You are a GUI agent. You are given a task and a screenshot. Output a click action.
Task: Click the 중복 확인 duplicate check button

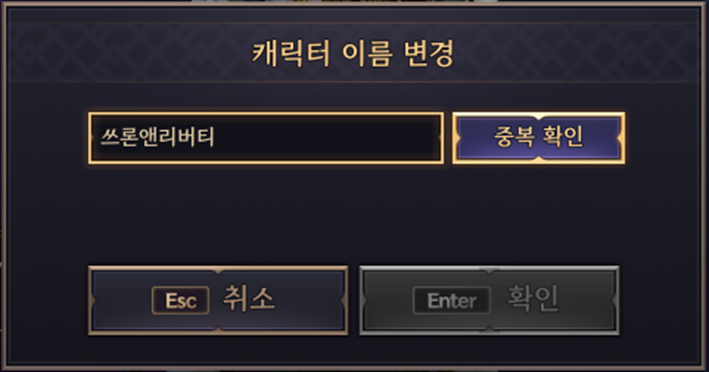pyautogui.click(x=539, y=138)
